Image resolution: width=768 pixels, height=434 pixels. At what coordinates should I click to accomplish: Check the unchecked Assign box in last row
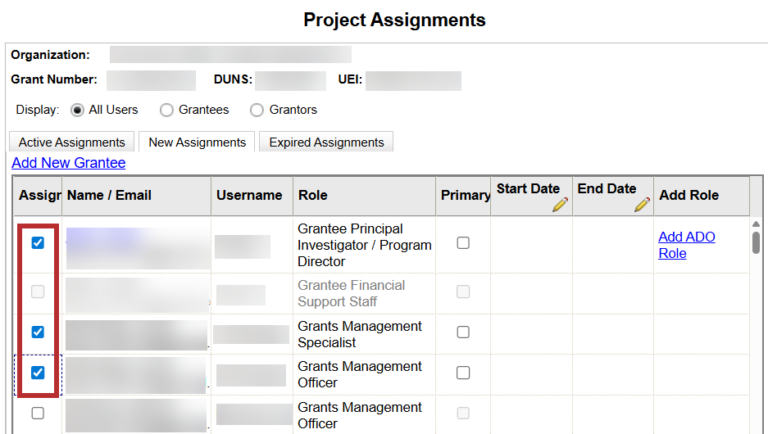pos(38,413)
